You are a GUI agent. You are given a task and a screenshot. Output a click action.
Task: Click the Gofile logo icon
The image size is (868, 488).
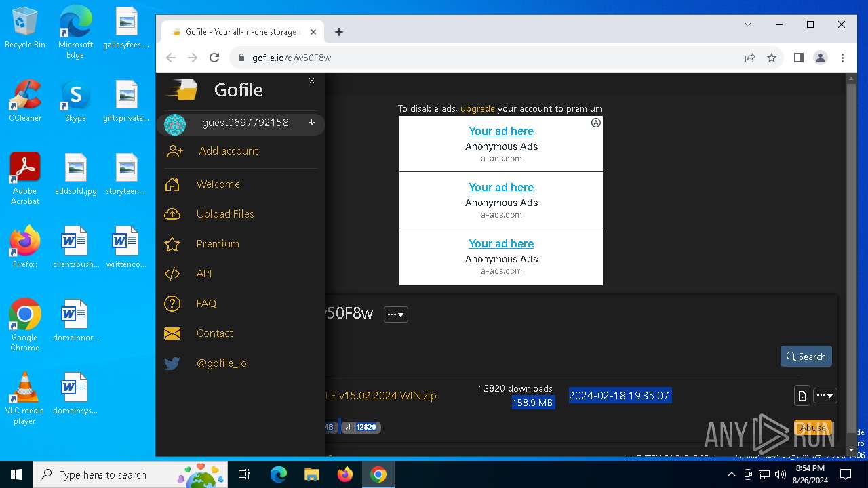tap(182, 89)
